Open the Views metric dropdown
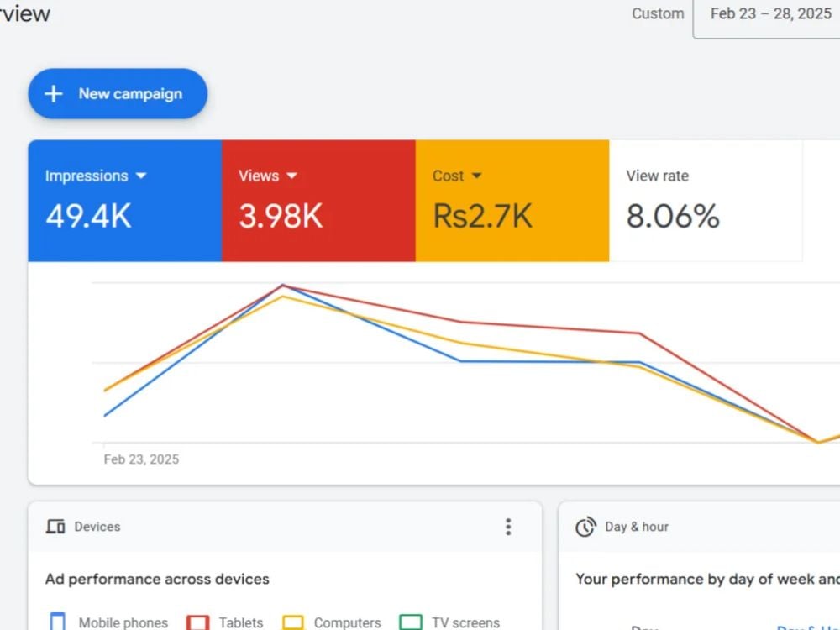Image resolution: width=840 pixels, height=630 pixels. [x=291, y=176]
